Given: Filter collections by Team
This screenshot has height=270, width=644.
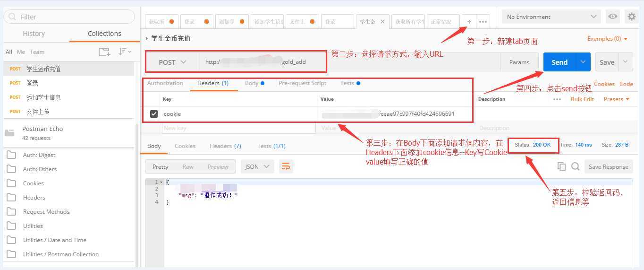Looking at the screenshot, I should tap(37, 52).
